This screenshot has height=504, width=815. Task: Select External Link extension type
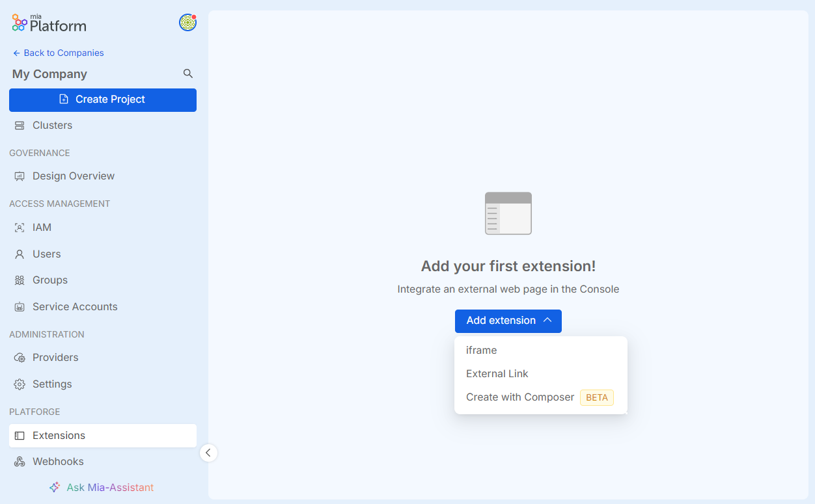(497, 373)
